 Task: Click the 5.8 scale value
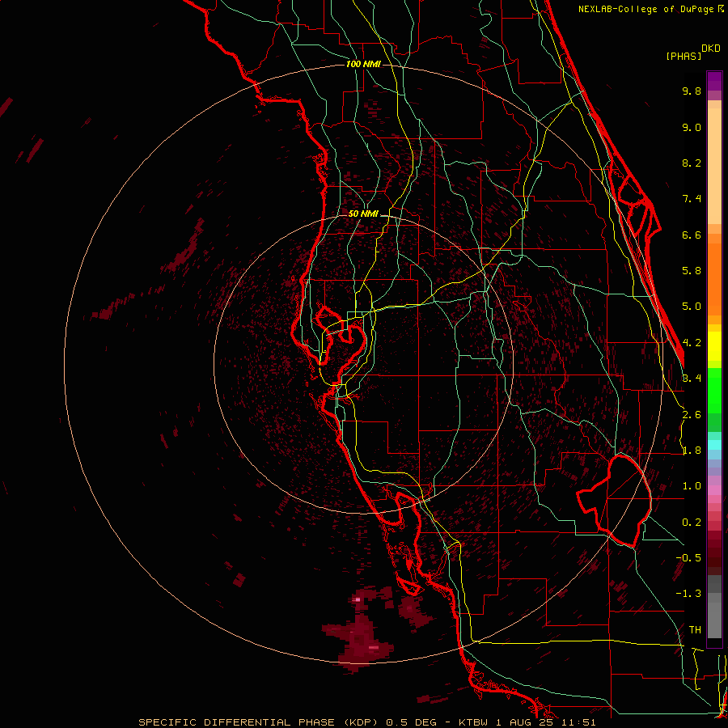point(692,271)
